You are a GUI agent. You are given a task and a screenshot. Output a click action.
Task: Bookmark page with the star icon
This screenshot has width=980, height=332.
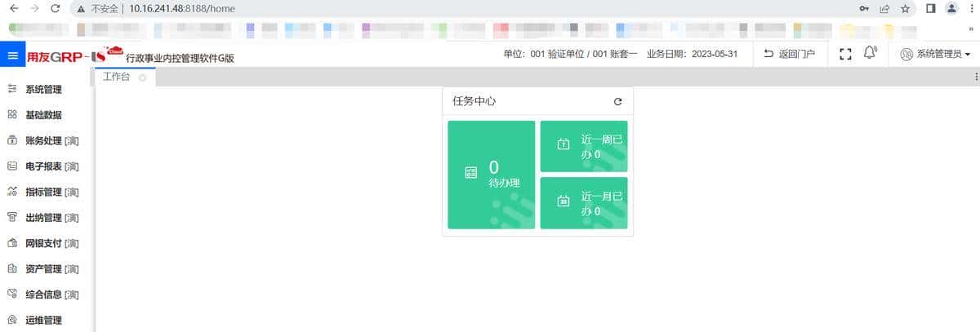[x=905, y=8]
